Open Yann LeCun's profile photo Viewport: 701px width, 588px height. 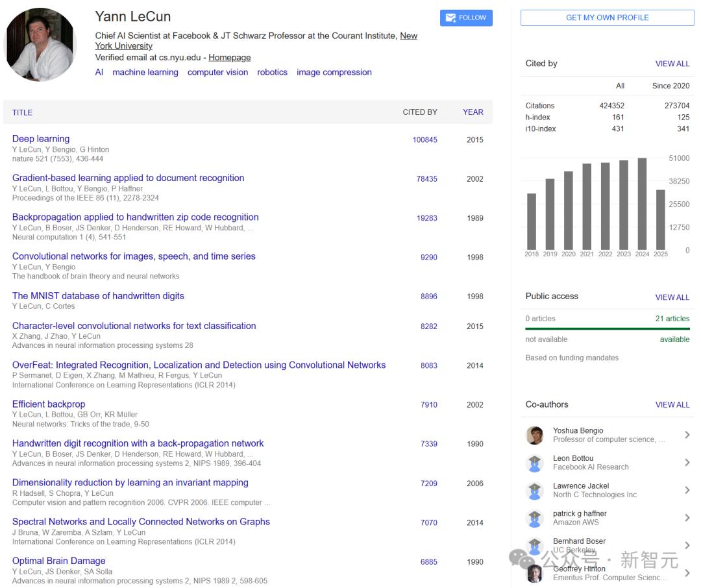pos(40,44)
